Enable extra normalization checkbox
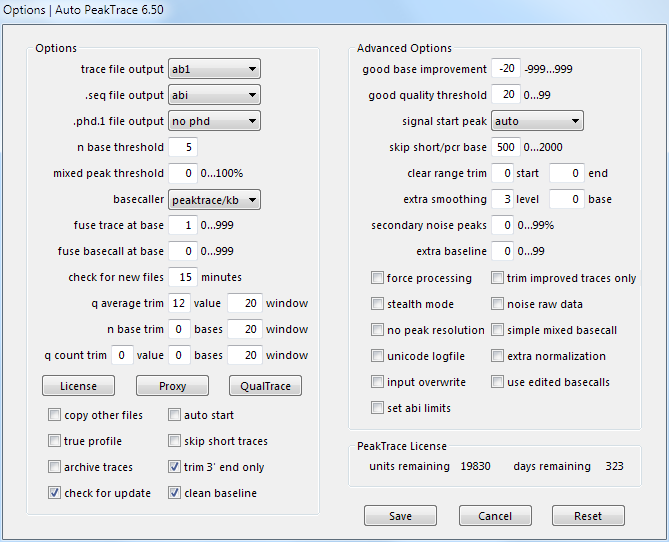669x542 pixels. pyautogui.click(x=497, y=356)
